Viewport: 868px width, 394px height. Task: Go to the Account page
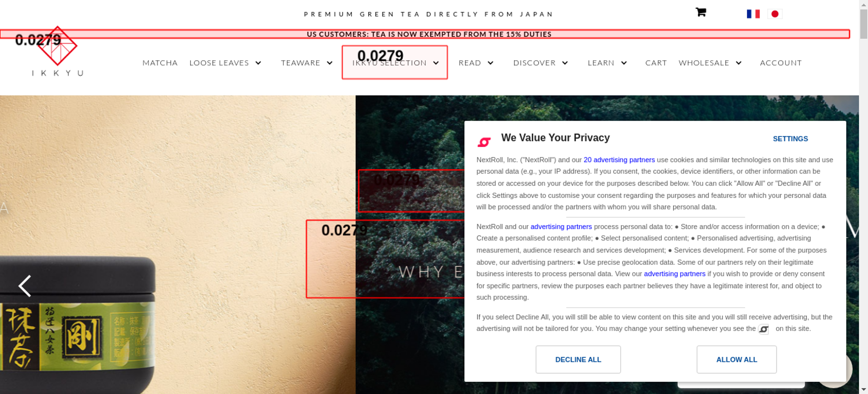781,63
